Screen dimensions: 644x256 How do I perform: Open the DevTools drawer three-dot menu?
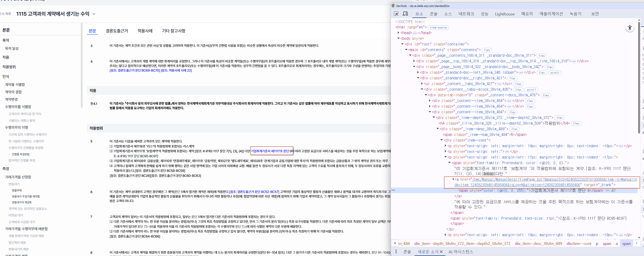tap(396, 251)
